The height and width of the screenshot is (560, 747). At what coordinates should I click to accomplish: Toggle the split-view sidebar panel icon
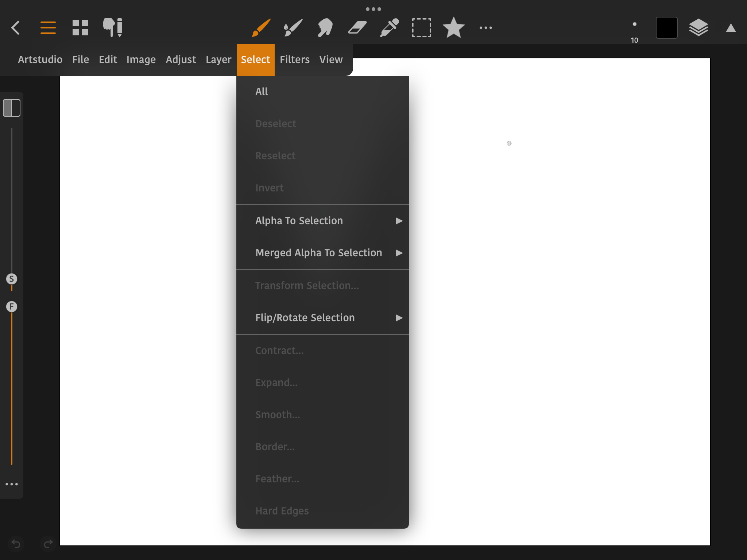click(x=12, y=108)
